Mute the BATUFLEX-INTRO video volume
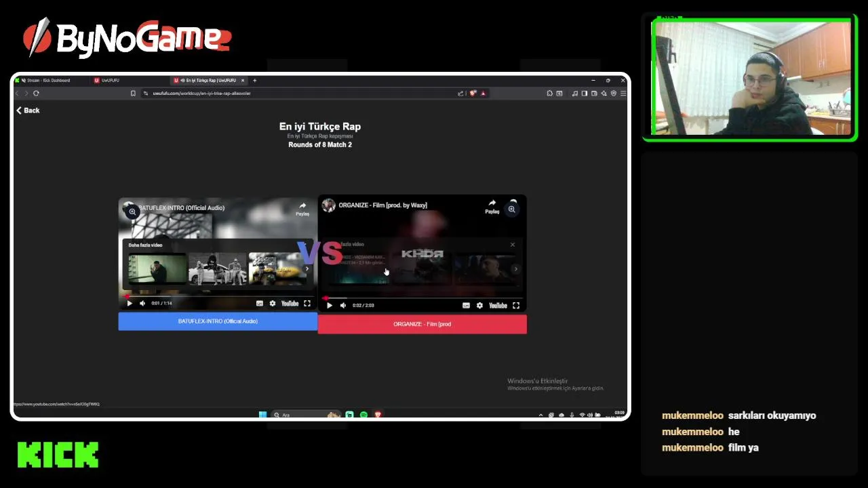Viewport: 868px width, 488px height. [142, 304]
